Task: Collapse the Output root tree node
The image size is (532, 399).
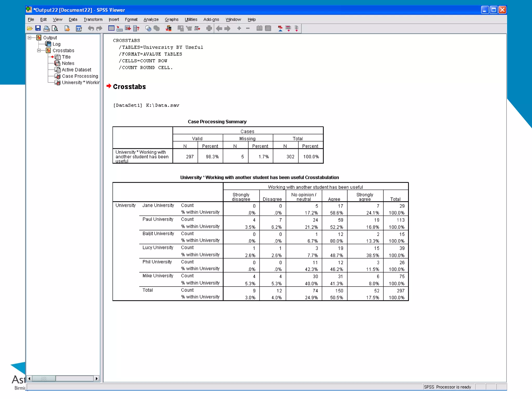Action: [29, 38]
